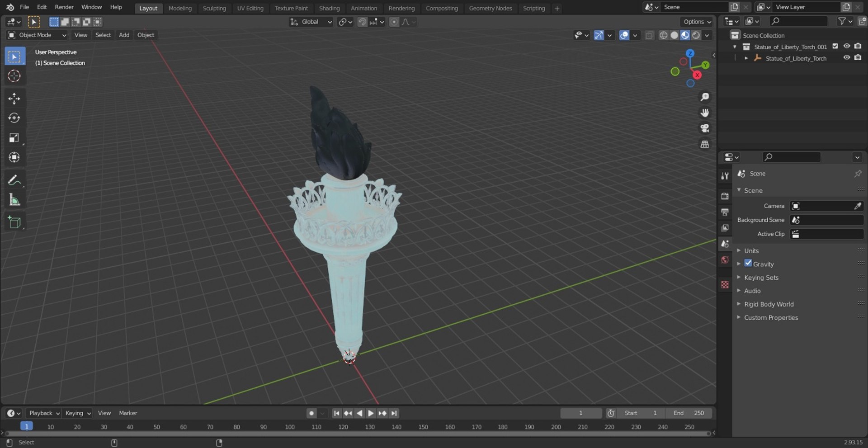The width and height of the screenshot is (868, 448).
Task: Open the viewport Add menu
Action: click(x=124, y=35)
